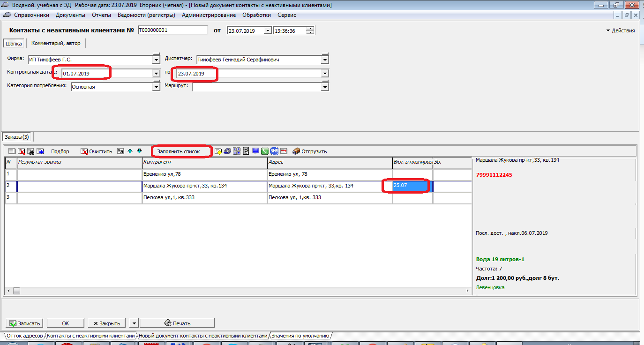This screenshot has height=345, width=644.
Task: Expand the Категория потребления dropdown
Action: (x=156, y=87)
